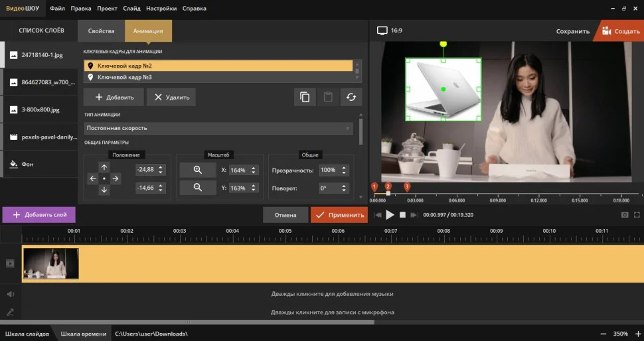Screen dimensions: 644x341
Task: Open the animation type dropdown 'Постоянная скорость'
Action: click(218, 128)
